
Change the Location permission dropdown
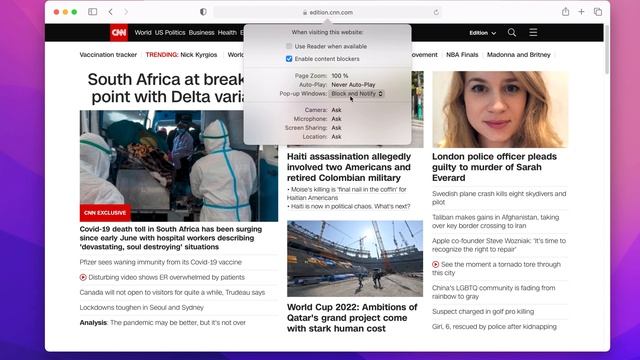coord(336,137)
